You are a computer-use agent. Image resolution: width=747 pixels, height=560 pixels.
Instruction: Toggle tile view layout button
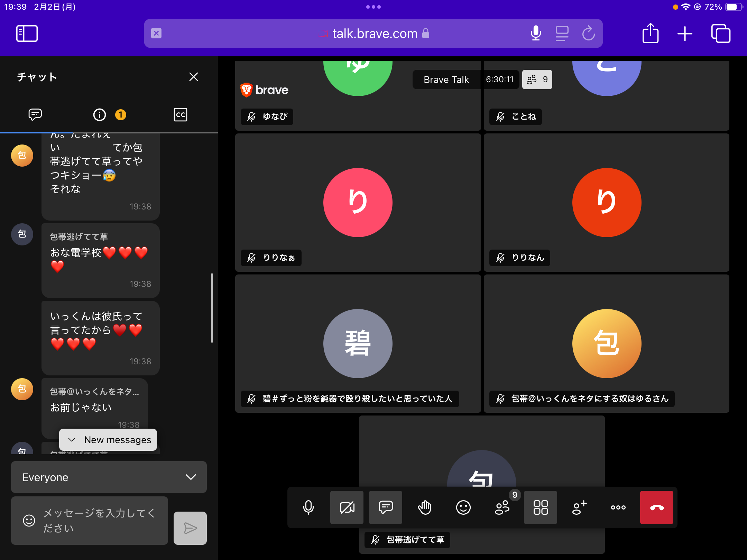541,507
